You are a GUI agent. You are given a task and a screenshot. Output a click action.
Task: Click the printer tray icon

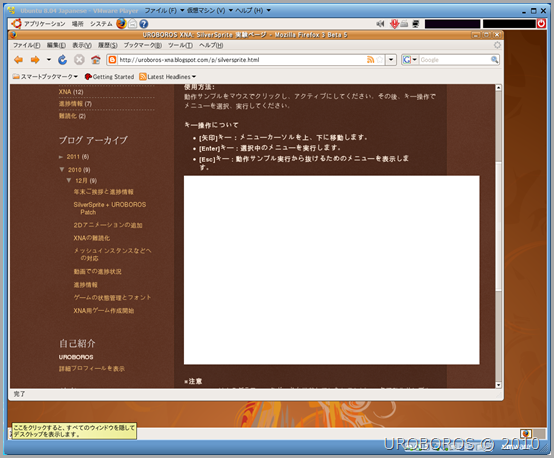click(x=405, y=24)
